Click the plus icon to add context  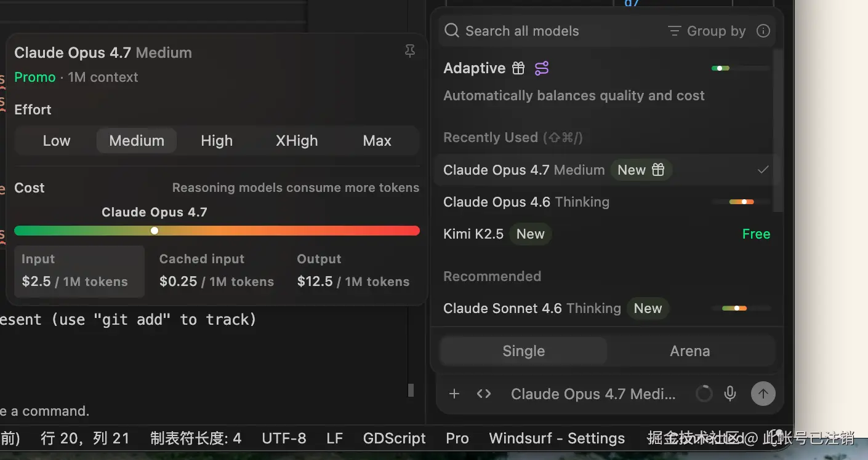[454, 394]
